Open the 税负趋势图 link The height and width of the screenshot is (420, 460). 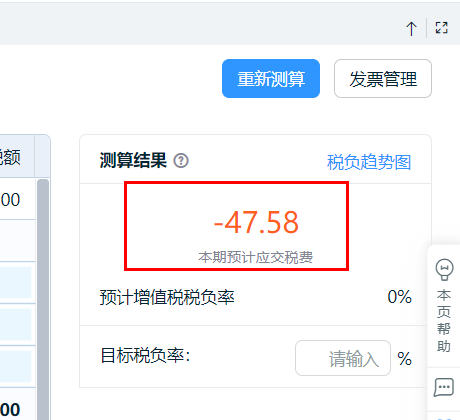point(369,162)
